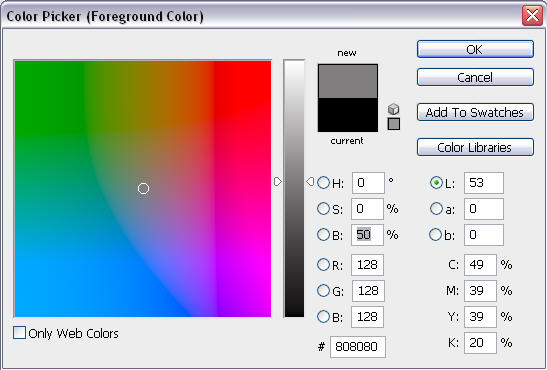Click the out-of-gamut cube warning icon
This screenshot has width=547, height=370.
(394, 109)
